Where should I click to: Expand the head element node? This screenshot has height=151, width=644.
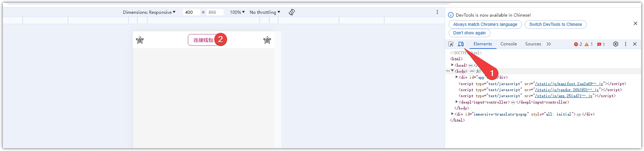[x=453, y=65]
